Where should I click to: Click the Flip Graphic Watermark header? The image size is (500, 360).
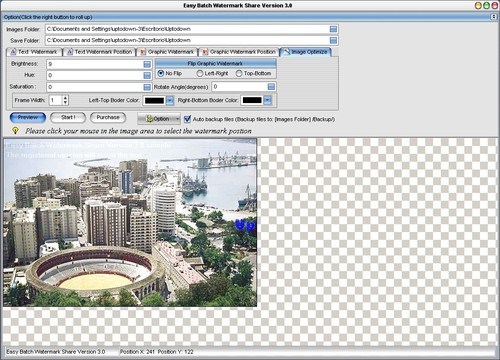click(216, 63)
